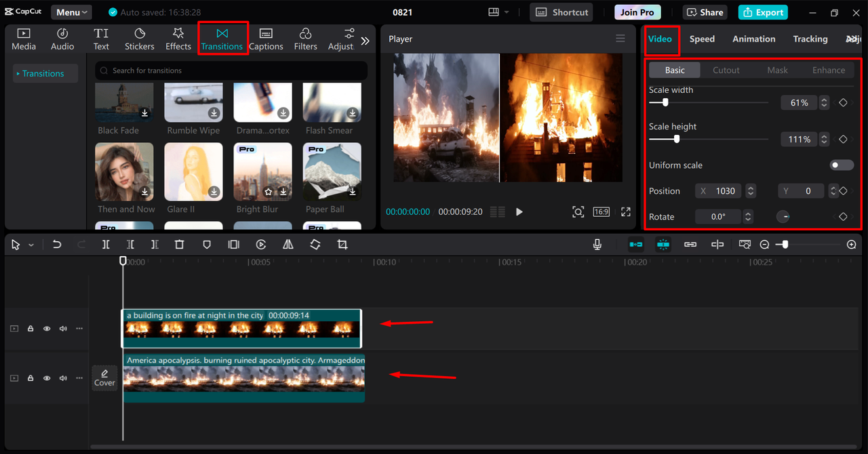
Task: Toggle auto snapping in timeline
Action: point(663,245)
